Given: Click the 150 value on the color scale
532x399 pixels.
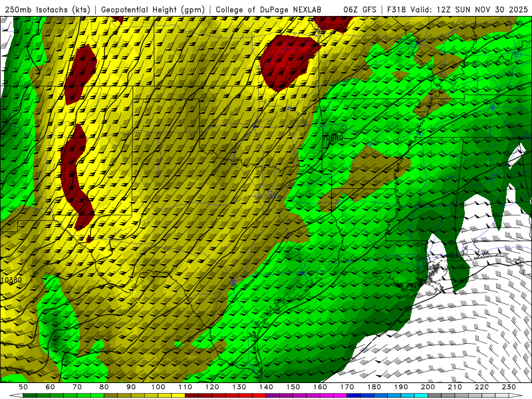Looking at the screenshot, I should pyautogui.click(x=293, y=387).
